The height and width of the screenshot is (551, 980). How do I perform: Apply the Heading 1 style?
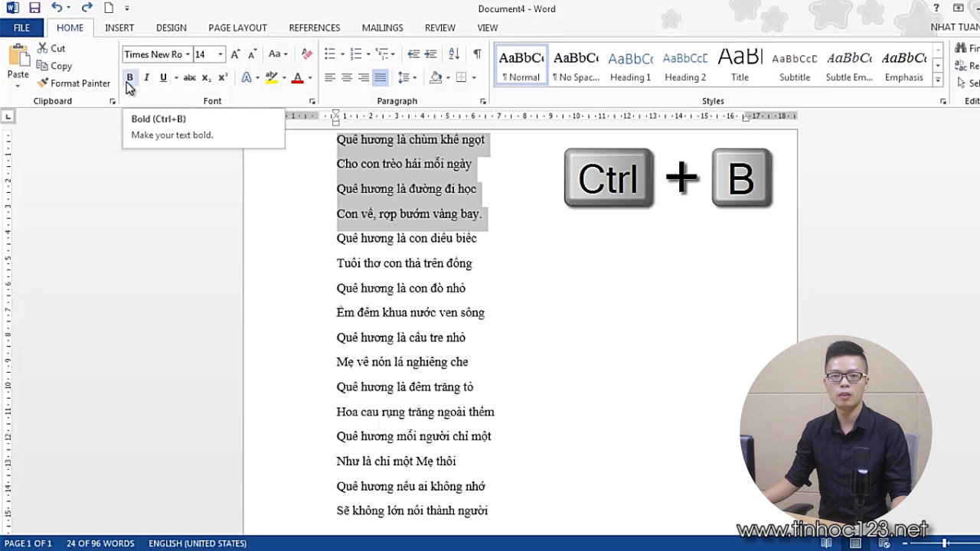tap(630, 66)
